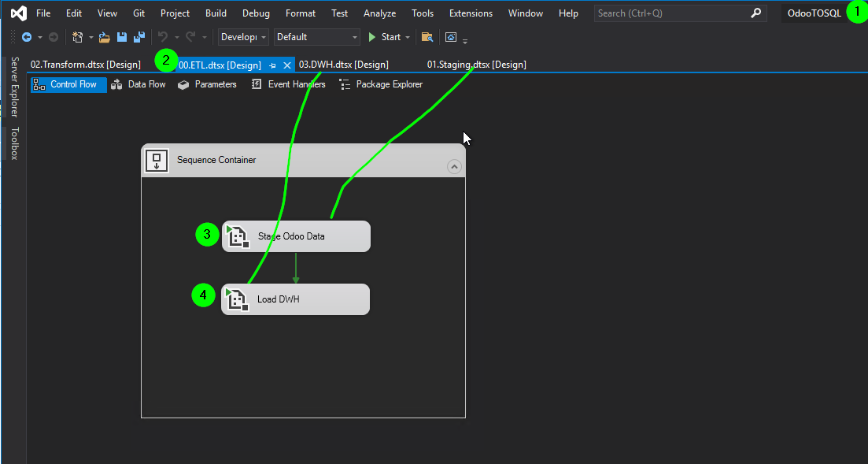Viewport: 868px width, 464px height.
Task: Open the Package Explorer designer tab
Action: point(381,85)
